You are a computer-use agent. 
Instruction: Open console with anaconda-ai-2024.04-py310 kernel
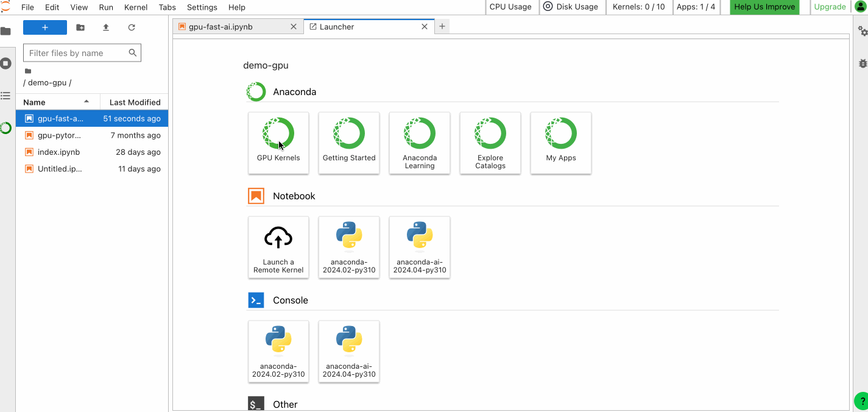click(x=349, y=352)
